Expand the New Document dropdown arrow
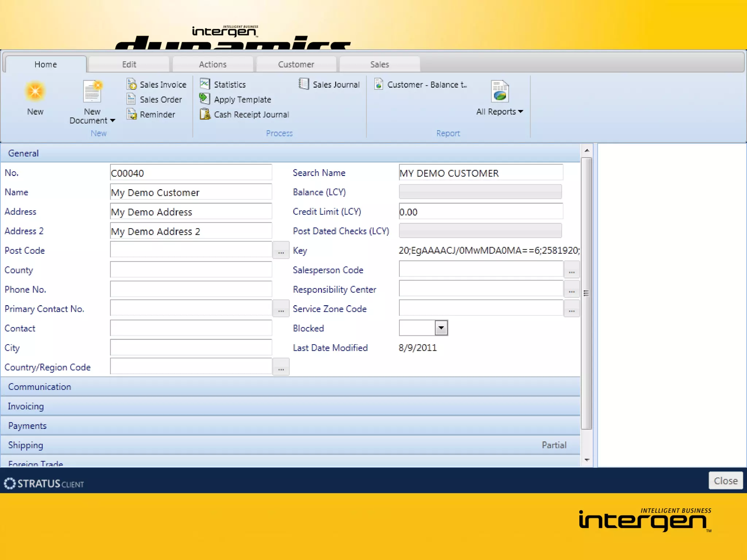747x560 pixels. tap(112, 121)
